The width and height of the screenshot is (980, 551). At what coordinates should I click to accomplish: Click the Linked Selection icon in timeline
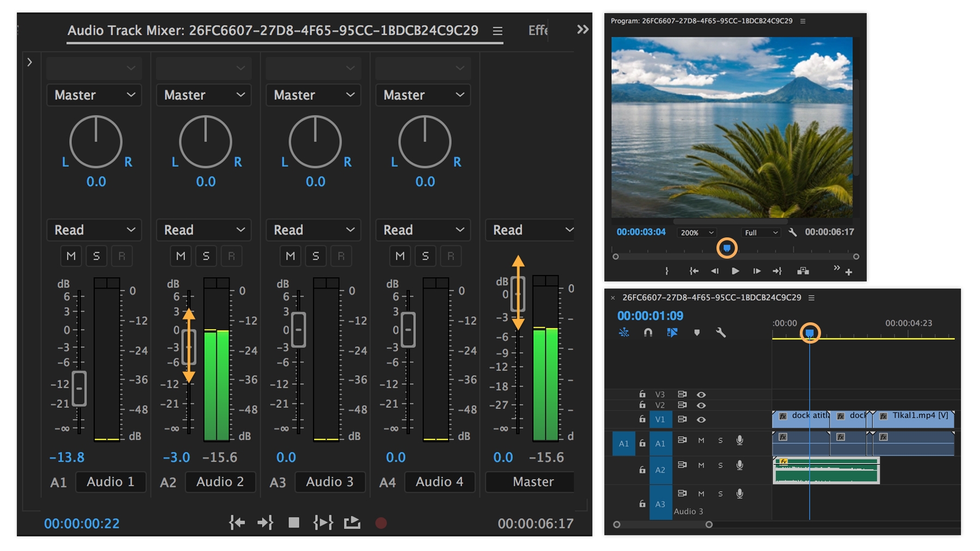pos(673,332)
